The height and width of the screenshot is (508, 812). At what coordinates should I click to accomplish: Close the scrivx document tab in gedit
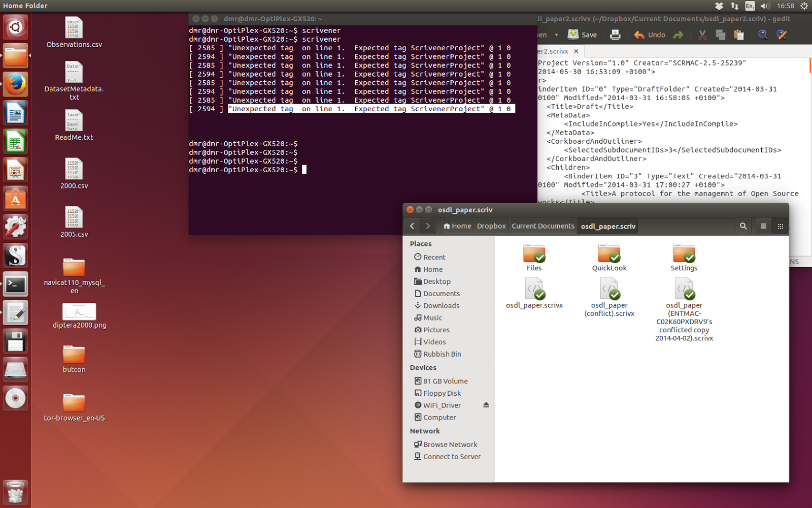pos(576,51)
